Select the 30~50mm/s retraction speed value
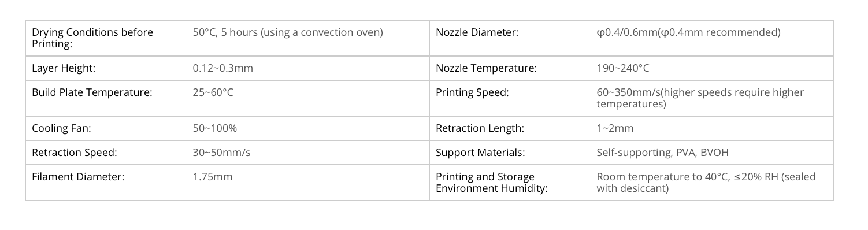868x230 pixels. [x=221, y=153]
